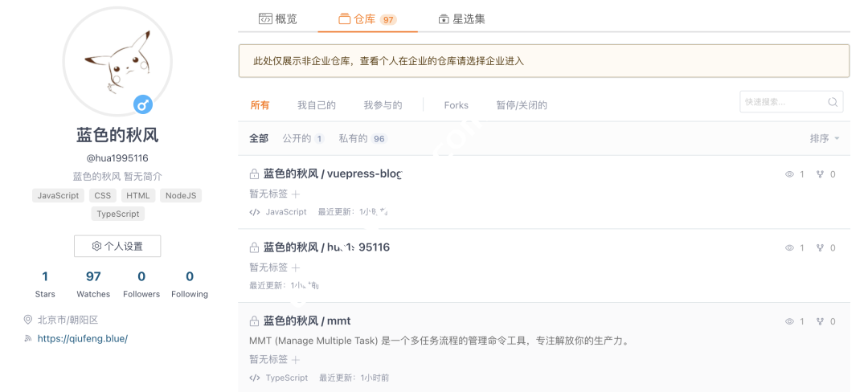Viewport: 868px width, 392px height.
Task: Click the Pikachu profile avatar
Action: (x=117, y=61)
